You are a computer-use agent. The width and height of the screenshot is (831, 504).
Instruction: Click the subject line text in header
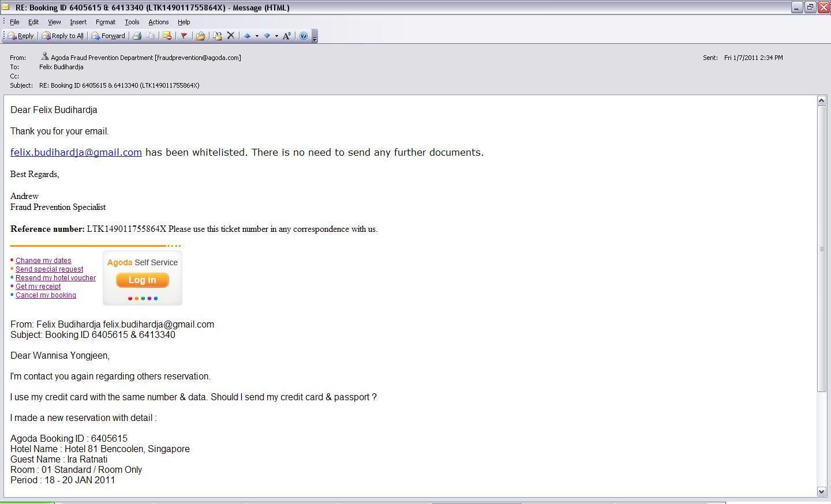[x=119, y=85]
